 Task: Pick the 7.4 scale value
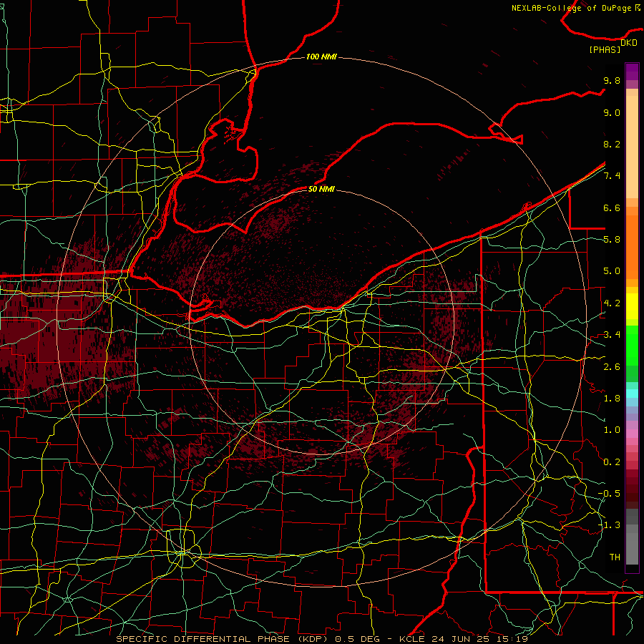point(612,176)
